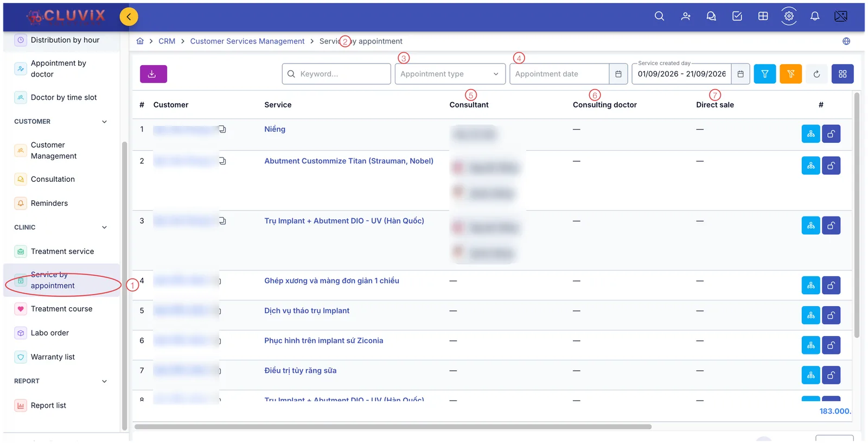This screenshot has height=444, width=868.
Task: Copy customer name icon in row 1
Action: pyautogui.click(x=222, y=129)
